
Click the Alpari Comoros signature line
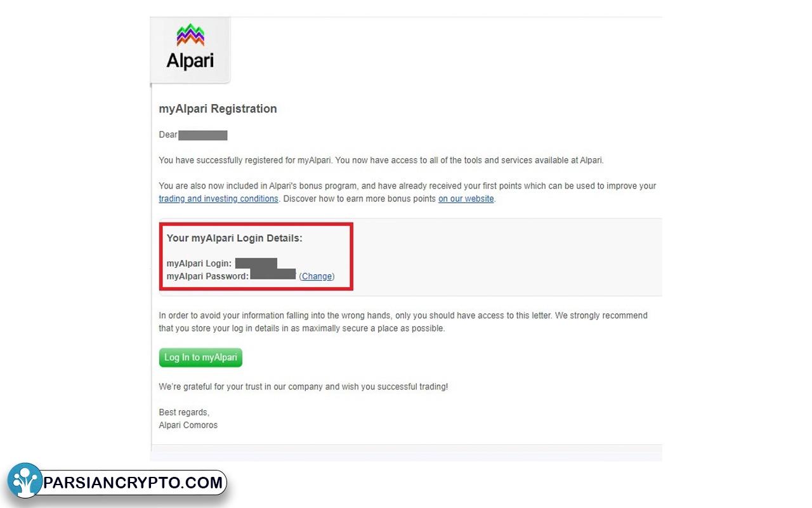(188, 425)
